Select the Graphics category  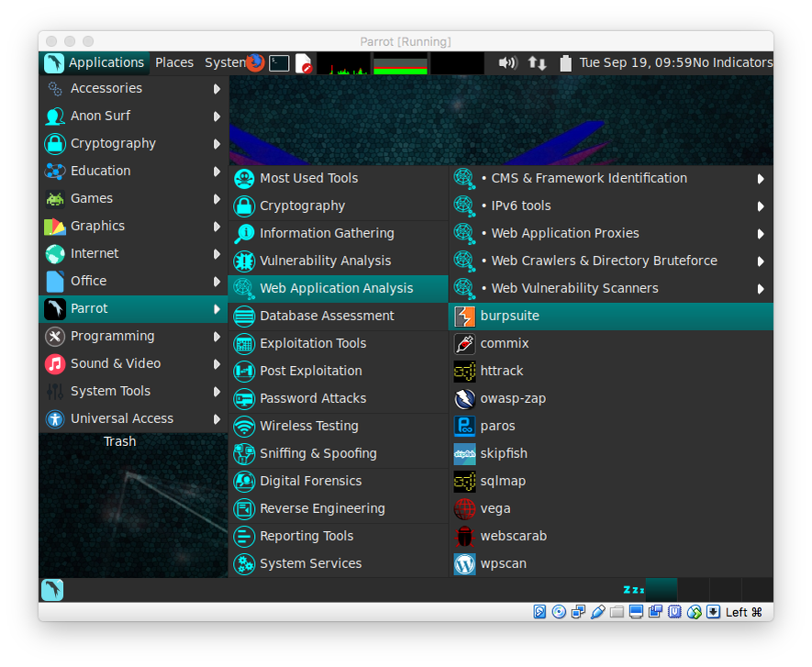[133, 227]
